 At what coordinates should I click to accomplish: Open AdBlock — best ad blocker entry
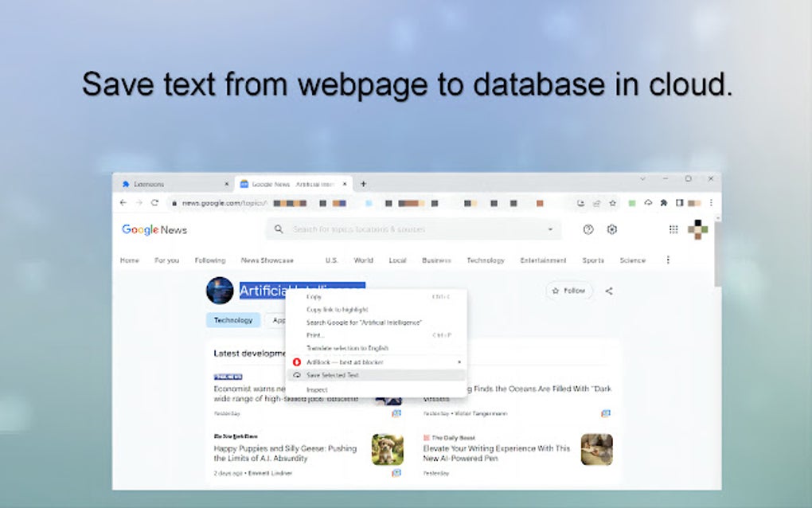pos(377,362)
